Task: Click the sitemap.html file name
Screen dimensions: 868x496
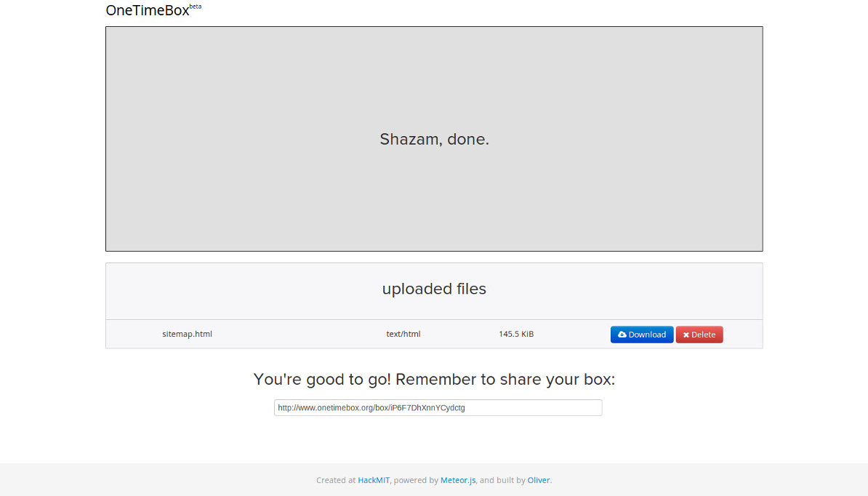Action: click(187, 334)
